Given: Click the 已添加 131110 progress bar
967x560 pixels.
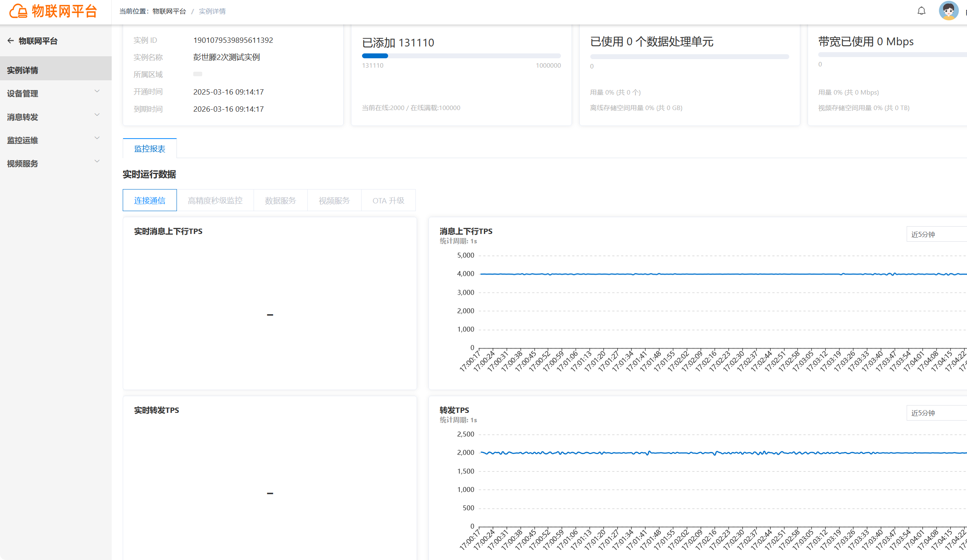Looking at the screenshot, I should tap(461, 56).
